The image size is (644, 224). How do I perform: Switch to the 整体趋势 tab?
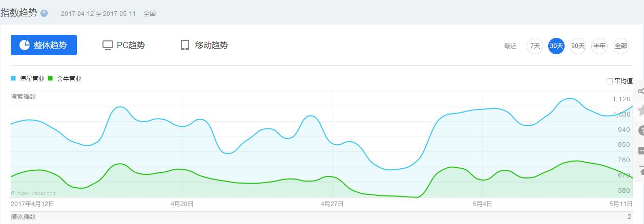pos(44,45)
